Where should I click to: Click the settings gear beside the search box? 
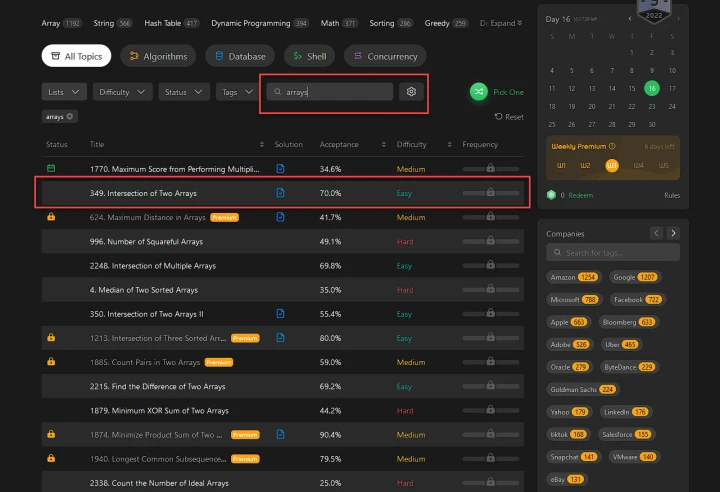tap(411, 92)
